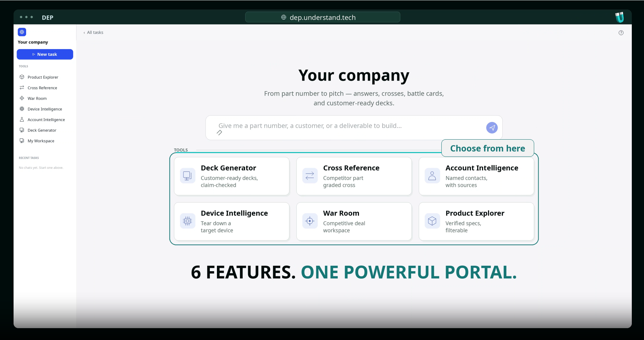Click the DEP title in the window bar
644x340 pixels.
coord(47,18)
